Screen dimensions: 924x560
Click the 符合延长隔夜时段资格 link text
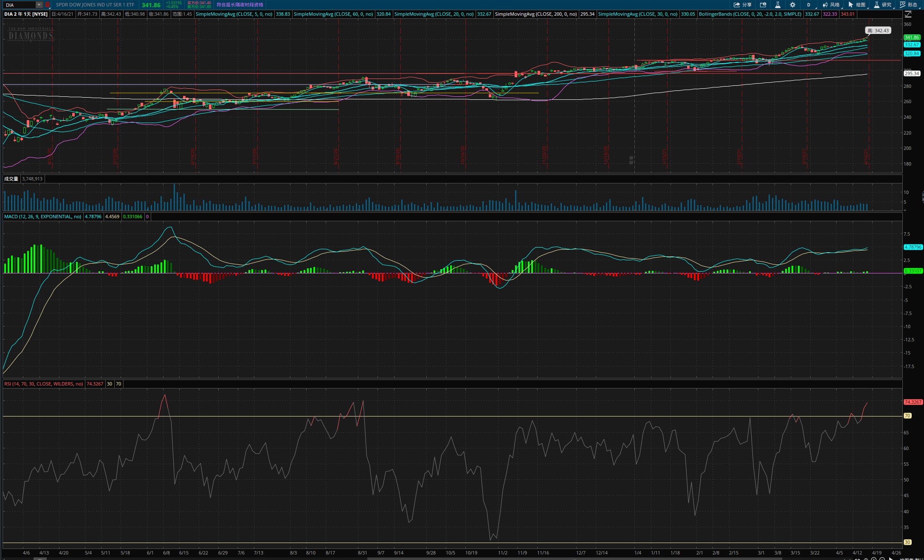point(239,5)
